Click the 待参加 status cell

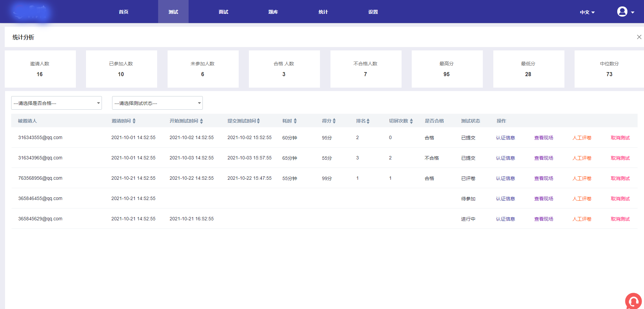point(468,199)
